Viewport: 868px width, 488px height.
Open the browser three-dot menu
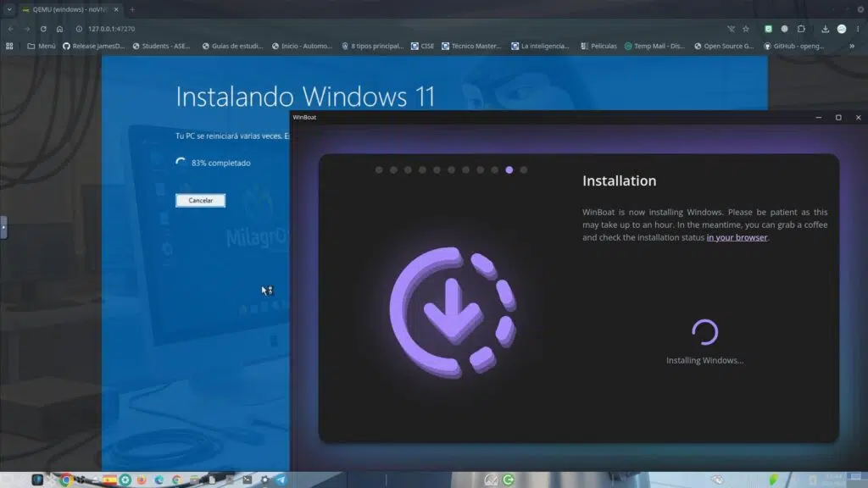pyautogui.click(x=858, y=29)
